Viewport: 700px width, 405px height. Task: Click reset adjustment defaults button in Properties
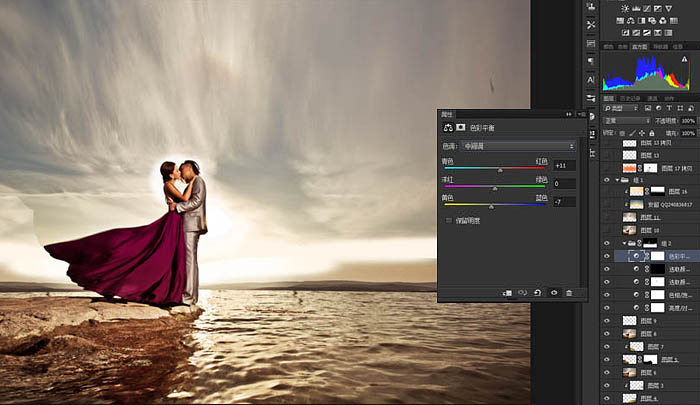tap(538, 293)
